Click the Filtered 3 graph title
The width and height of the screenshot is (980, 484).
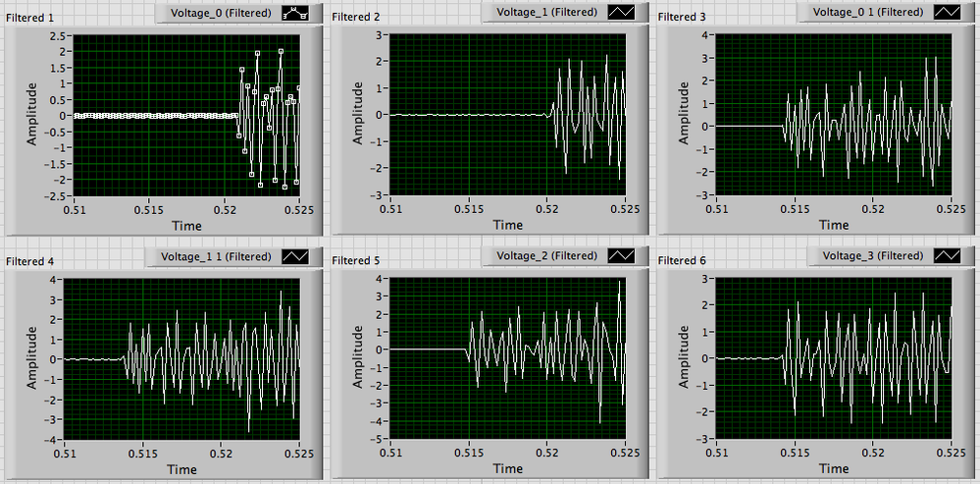[682, 17]
